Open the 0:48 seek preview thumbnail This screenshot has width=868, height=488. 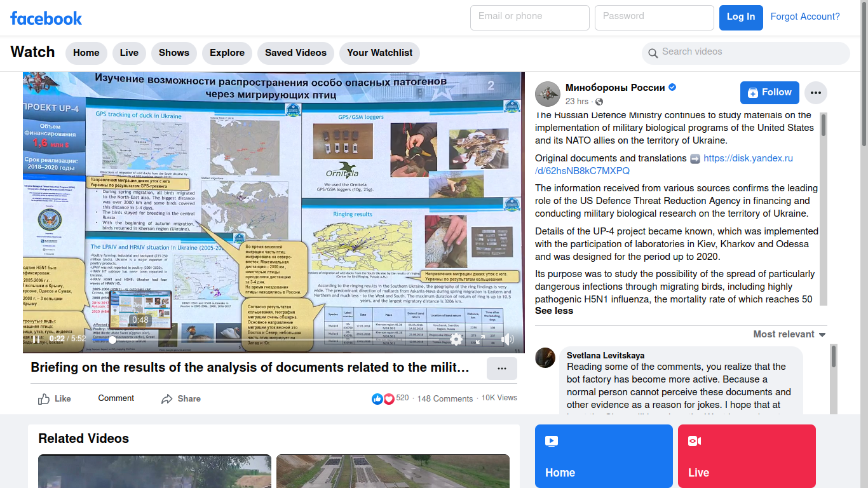point(140,308)
